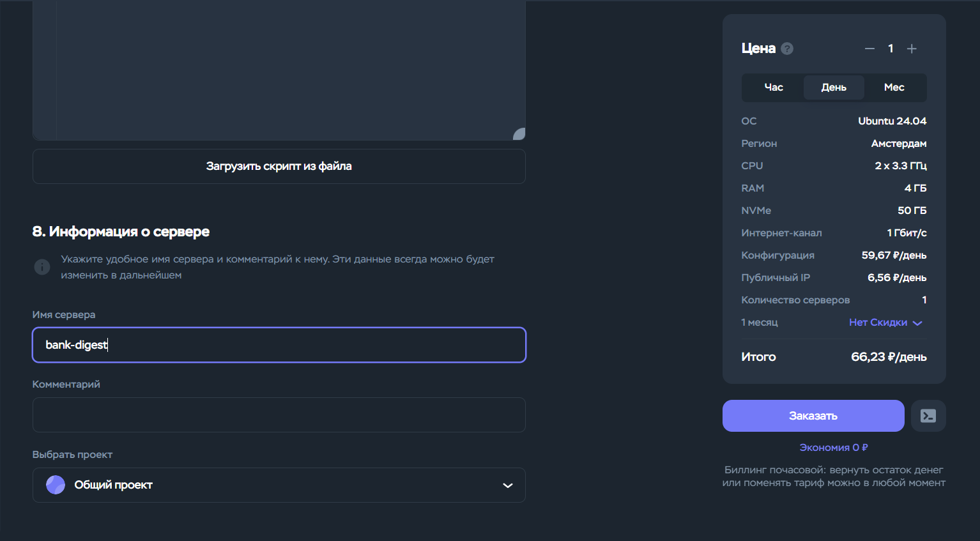Click the purple project avatar icon
Viewport: 980px width, 541px height.
(56, 485)
